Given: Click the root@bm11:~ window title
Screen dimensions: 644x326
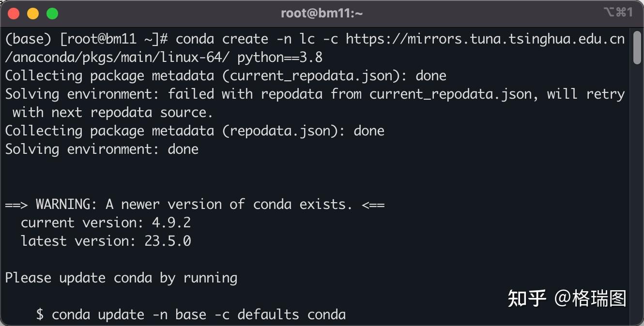Looking at the screenshot, I should (x=322, y=14).
